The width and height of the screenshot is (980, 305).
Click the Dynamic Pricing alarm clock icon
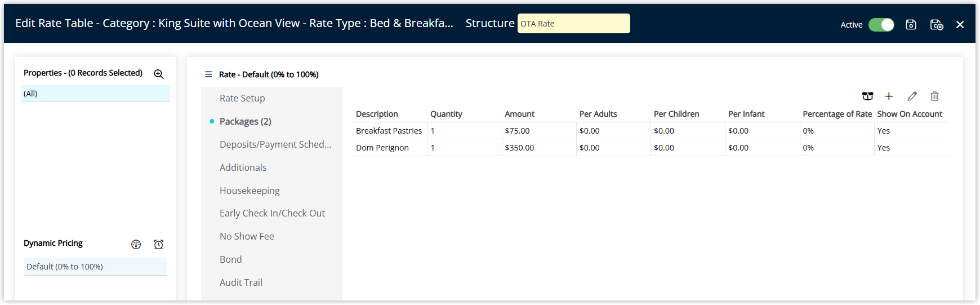(159, 244)
